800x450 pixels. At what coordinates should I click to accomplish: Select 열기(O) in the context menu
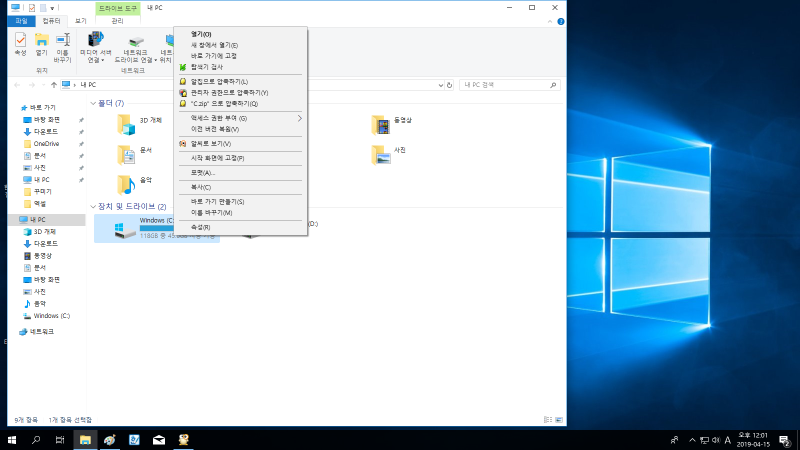pos(240,34)
